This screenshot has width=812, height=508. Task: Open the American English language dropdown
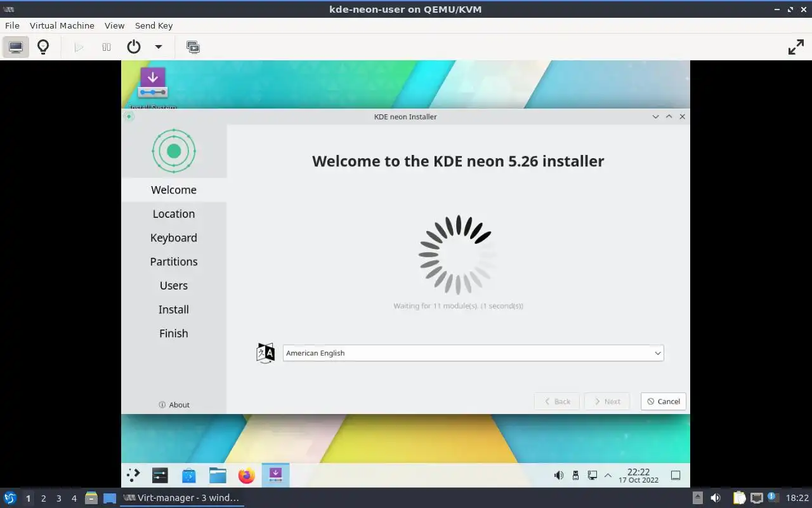473,353
